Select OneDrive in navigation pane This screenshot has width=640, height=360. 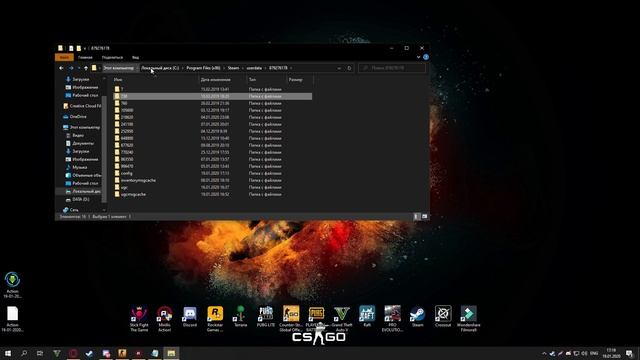[x=75, y=117]
